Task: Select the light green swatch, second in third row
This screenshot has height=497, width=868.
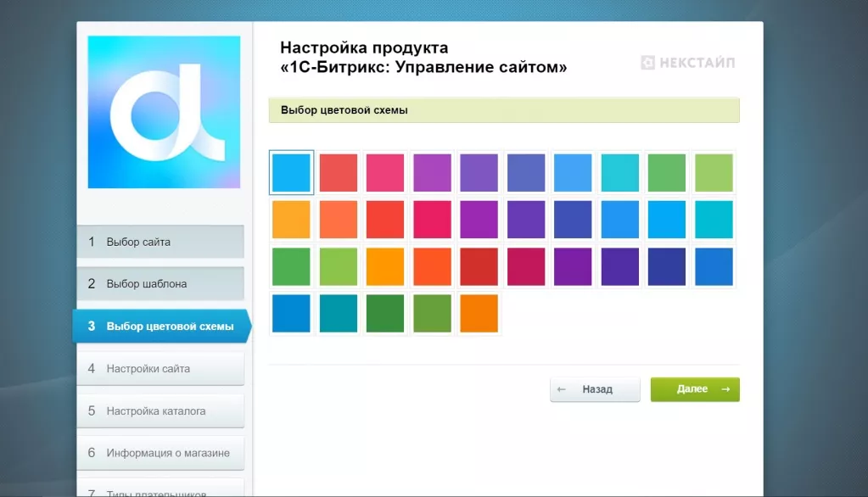Action: click(339, 267)
